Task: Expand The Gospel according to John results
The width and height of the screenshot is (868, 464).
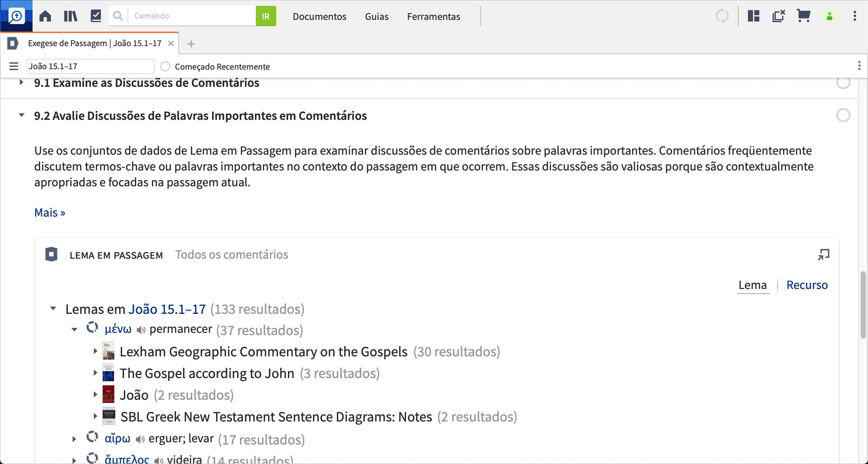Action: [x=95, y=373]
